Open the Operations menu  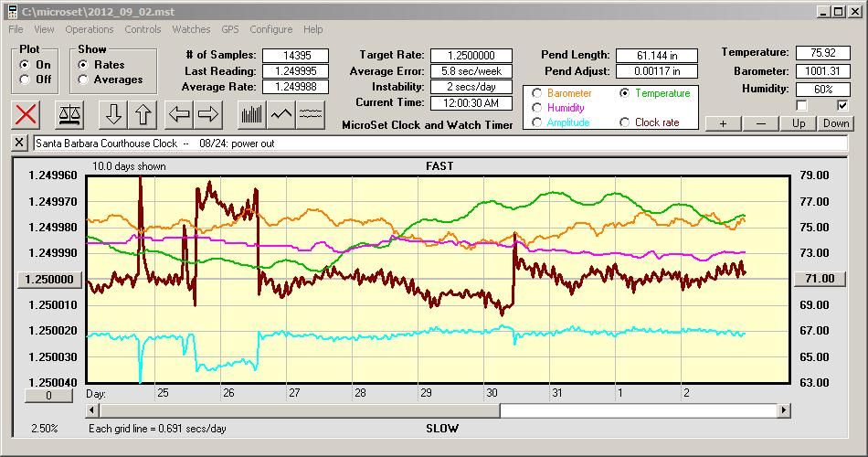[90, 29]
